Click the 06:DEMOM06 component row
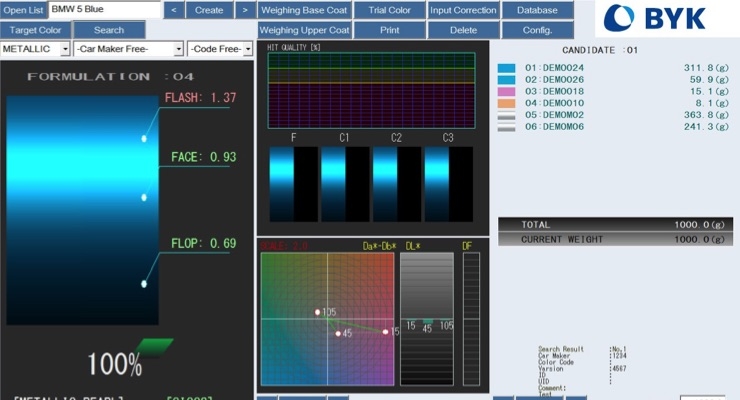This screenshot has height=400, width=740. coord(613,127)
